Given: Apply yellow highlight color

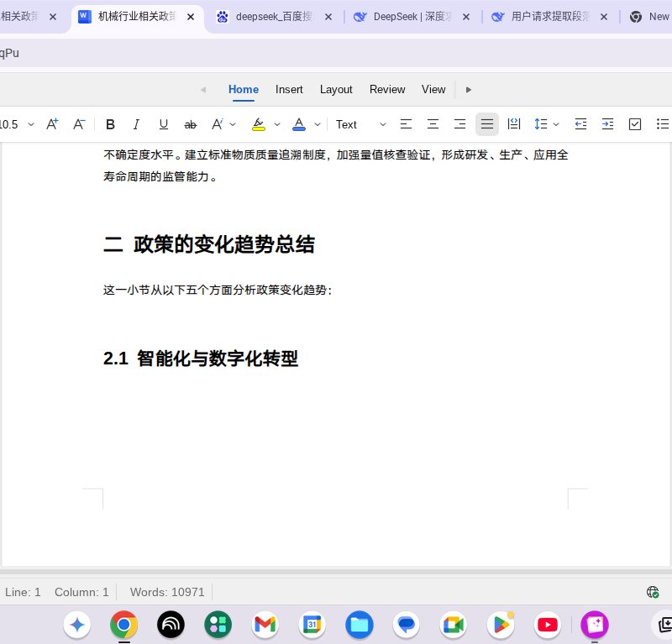Looking at the screenshot, I should tap(258, 125).
